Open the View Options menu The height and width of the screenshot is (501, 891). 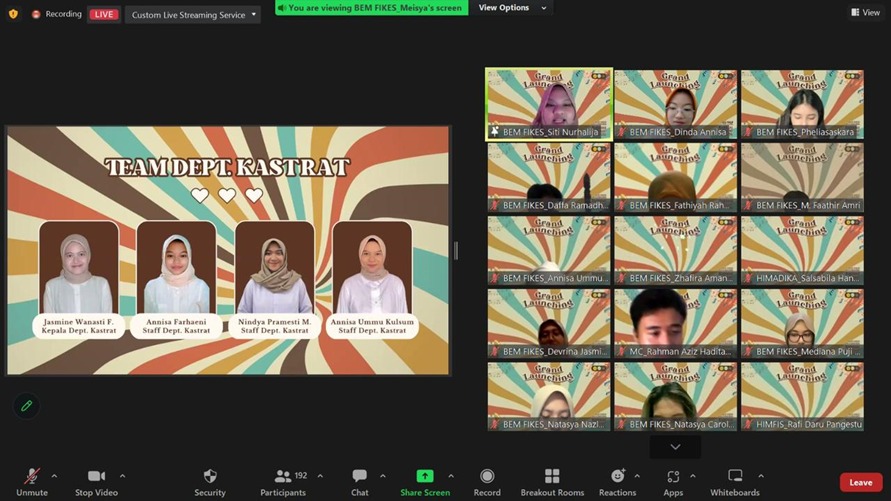(512, 8)
